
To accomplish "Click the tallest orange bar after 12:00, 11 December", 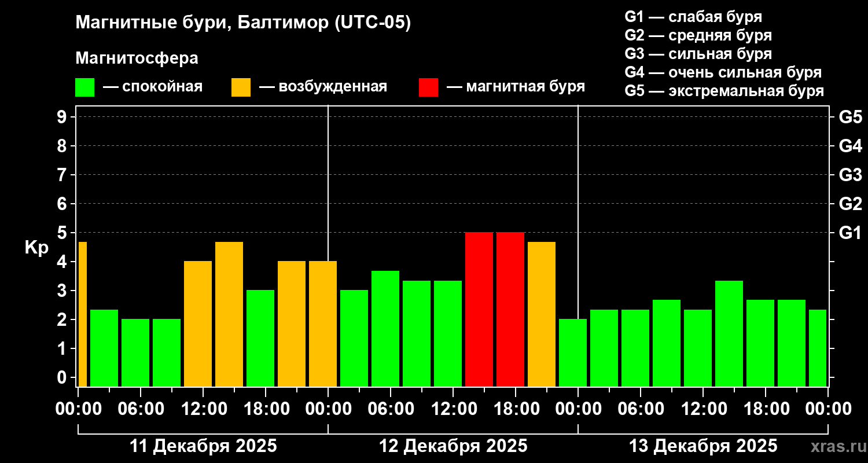I will (x=229, y=314).
